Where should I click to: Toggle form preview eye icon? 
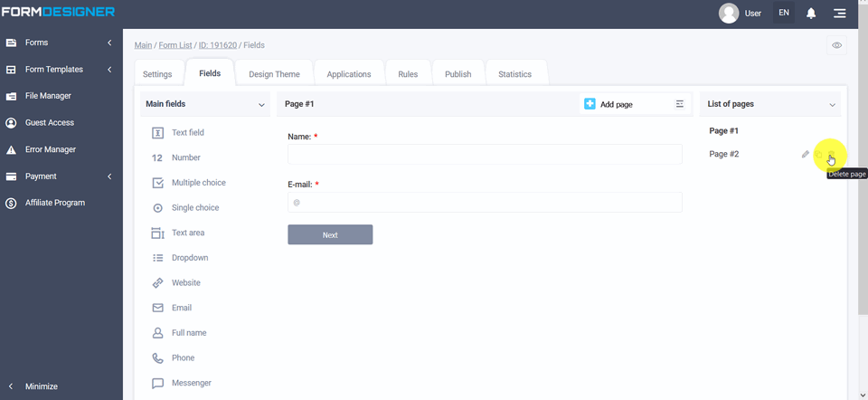pyautogui.click(x=836, y=45)
